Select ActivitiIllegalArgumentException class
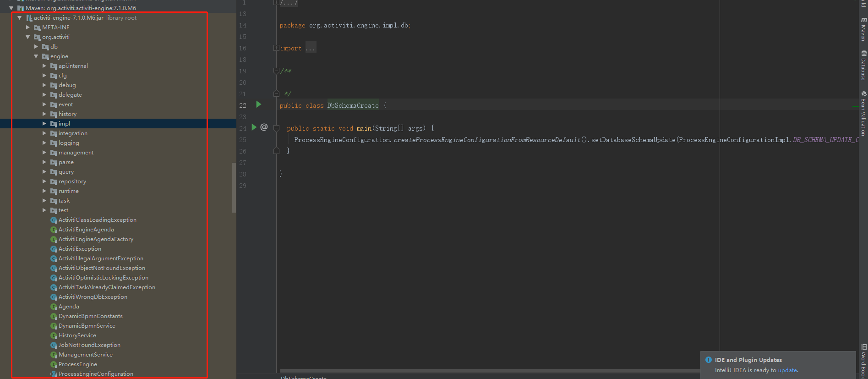 (x=101, y=258)
